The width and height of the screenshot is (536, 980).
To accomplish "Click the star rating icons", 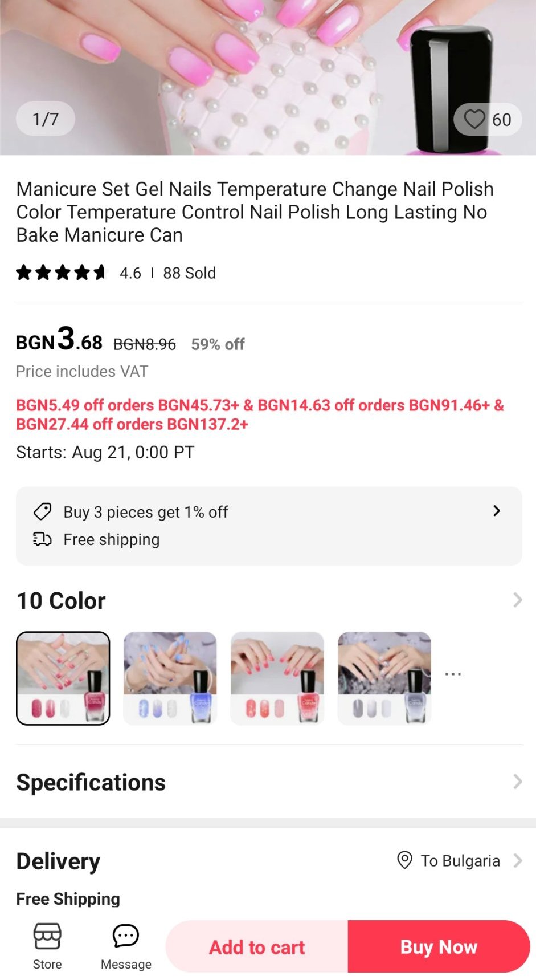I will click(x=61, y=273).
